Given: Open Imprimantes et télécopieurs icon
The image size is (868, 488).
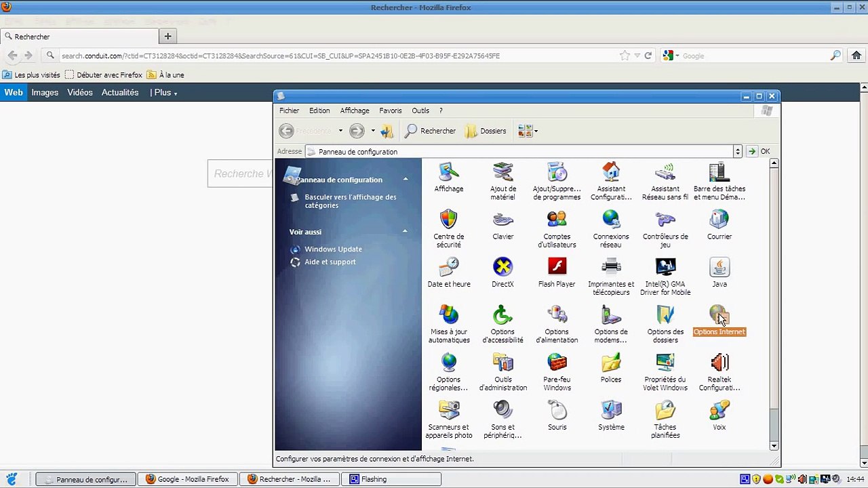Looking at the screenshot, I should click(611, 276).
